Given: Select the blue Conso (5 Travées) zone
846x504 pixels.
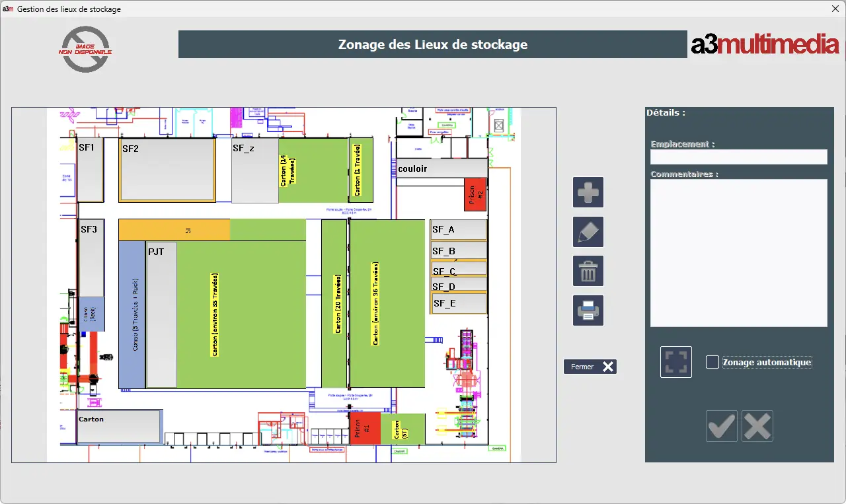Looking at the screenshot, I should coord(132,314).
